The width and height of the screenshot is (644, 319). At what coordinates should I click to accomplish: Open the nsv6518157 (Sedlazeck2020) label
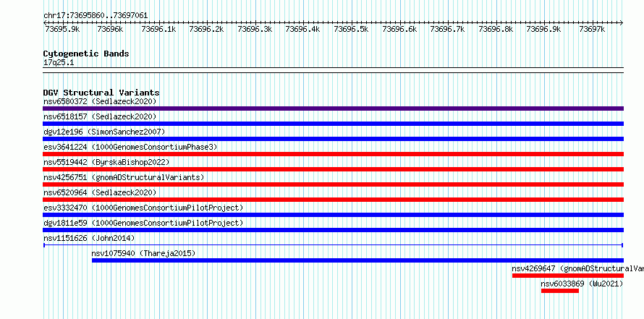tap(100, 116)
